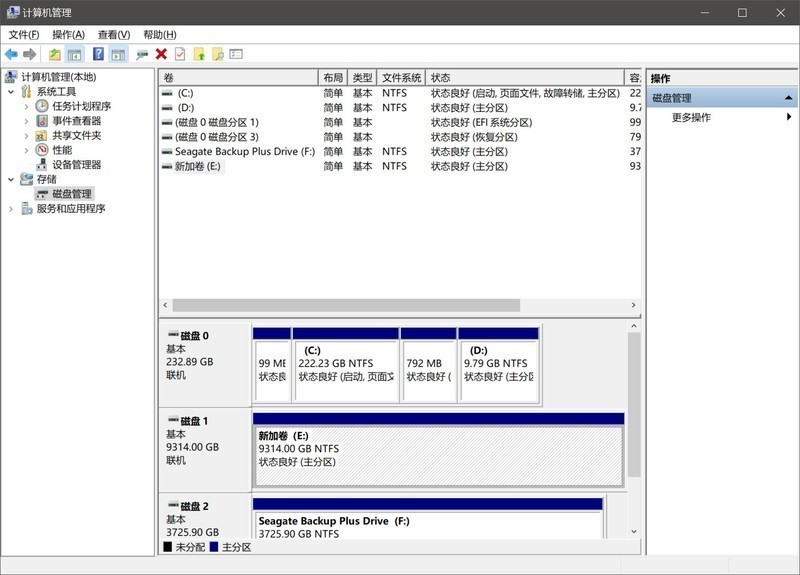This screenshot has width=800, height=575.
Task: Sort by the 布局 column header
Action: click(x=333, y=78)
